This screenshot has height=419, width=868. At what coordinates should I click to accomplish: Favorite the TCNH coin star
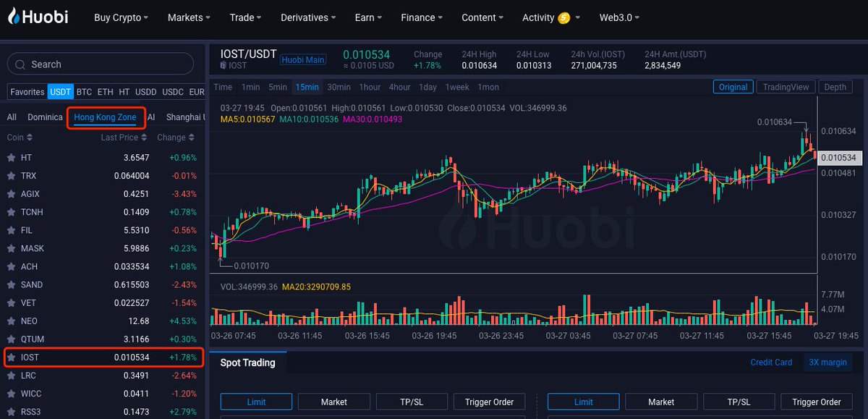[x=10, y=212]
